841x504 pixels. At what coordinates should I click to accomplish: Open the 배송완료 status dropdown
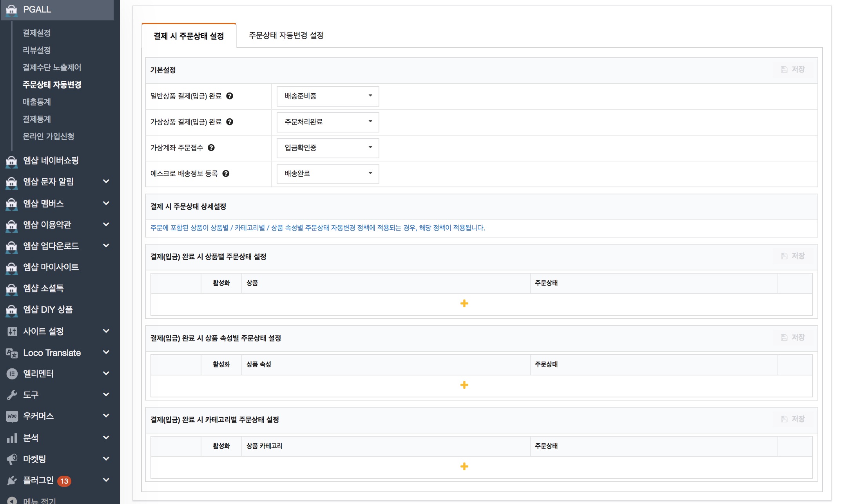pos(328,174)
